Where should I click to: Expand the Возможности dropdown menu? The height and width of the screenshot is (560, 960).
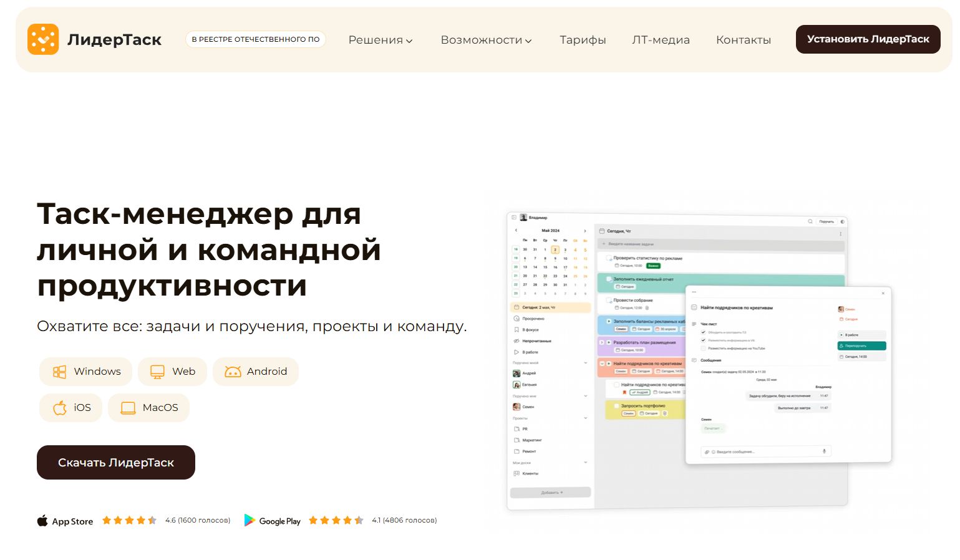pyautogui.click(x=486, y=40)
